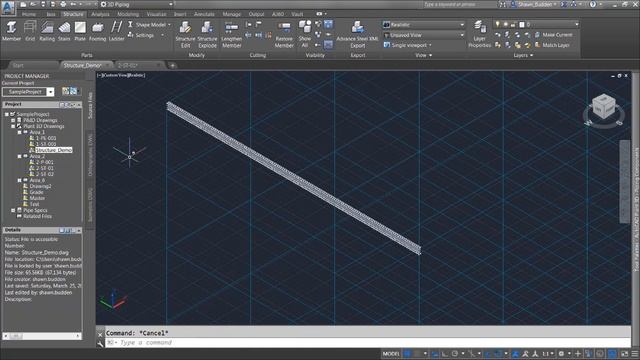Viewport: 640px width, 360px height.
Task: Click the Details panel horizontal scrollbar
Action: tap(42, 336)
